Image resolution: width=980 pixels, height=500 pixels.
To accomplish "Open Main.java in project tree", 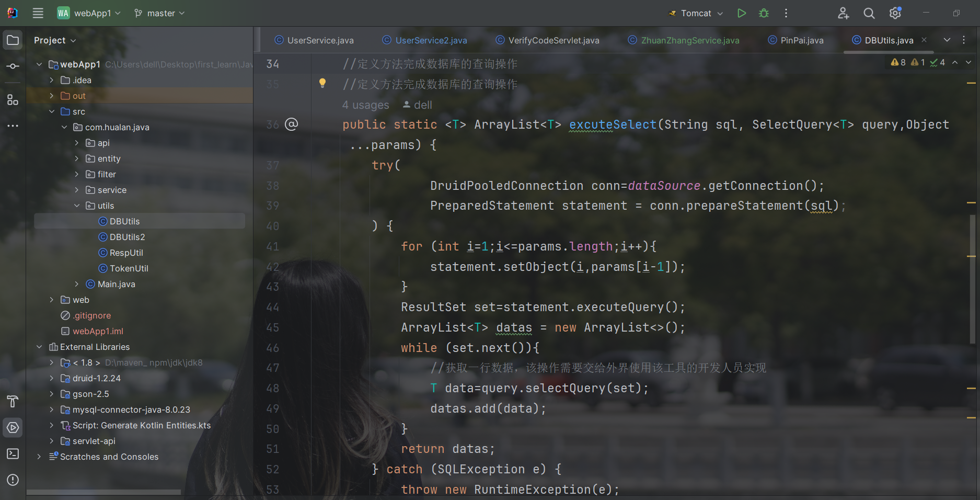I will tap(116, 284).
